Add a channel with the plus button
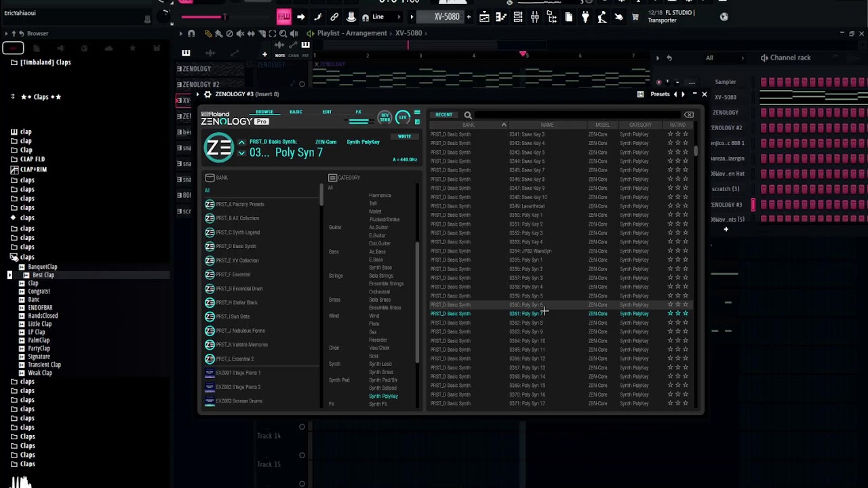The image size is (868, 488). point(726,230)
